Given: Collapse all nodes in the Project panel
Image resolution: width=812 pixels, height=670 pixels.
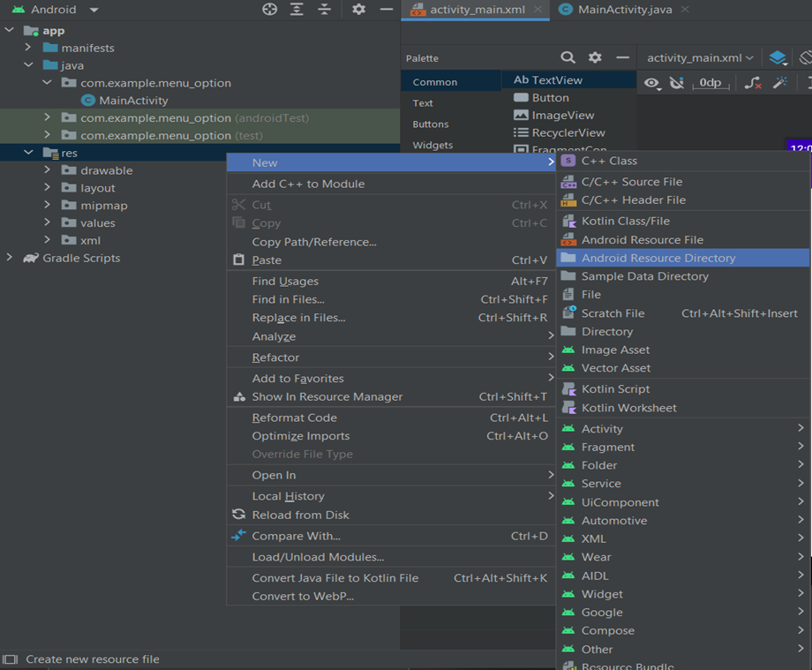Looking at the screenshot, I should [325, 9].
